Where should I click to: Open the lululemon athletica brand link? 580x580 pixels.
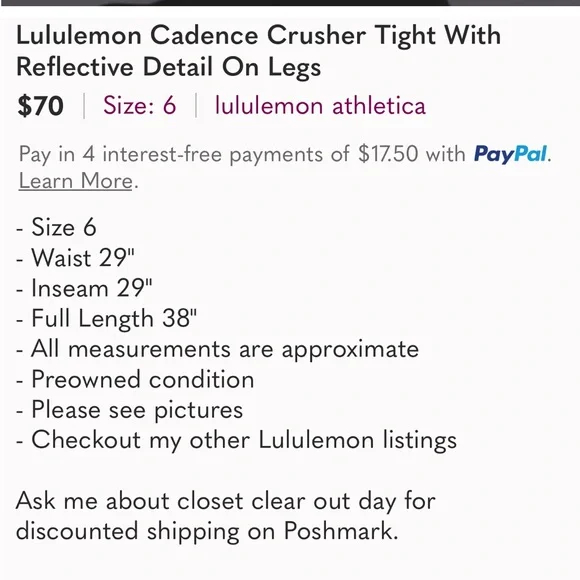tap(320, 105)
